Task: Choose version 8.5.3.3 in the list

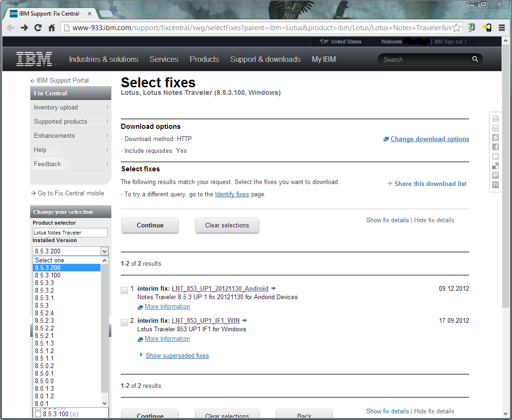Action: [67, 283]
